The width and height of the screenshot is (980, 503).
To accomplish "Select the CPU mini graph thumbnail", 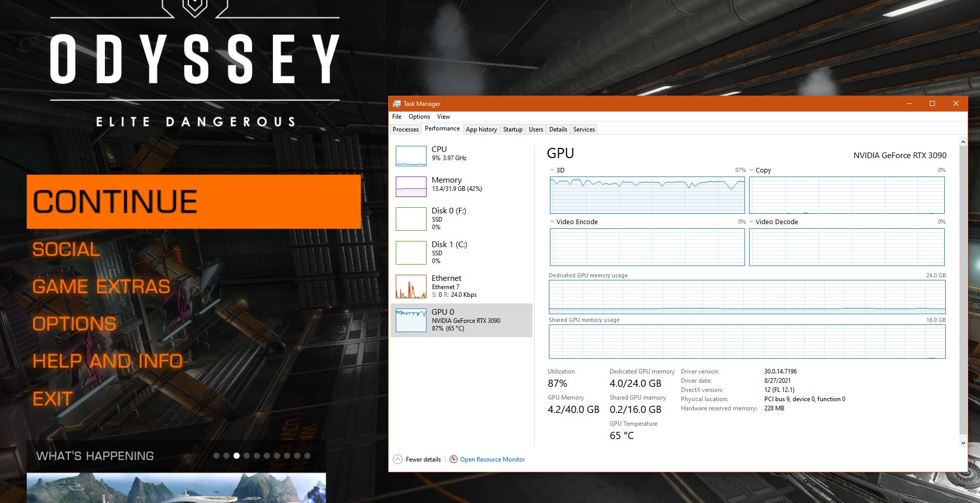I will (411, 156).
